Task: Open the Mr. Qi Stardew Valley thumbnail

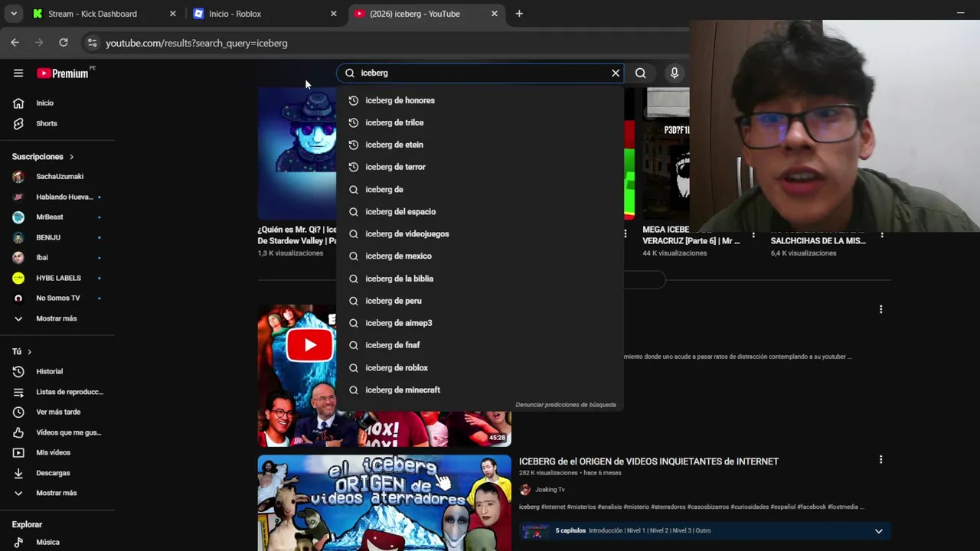Action: (x=297, y=153)
